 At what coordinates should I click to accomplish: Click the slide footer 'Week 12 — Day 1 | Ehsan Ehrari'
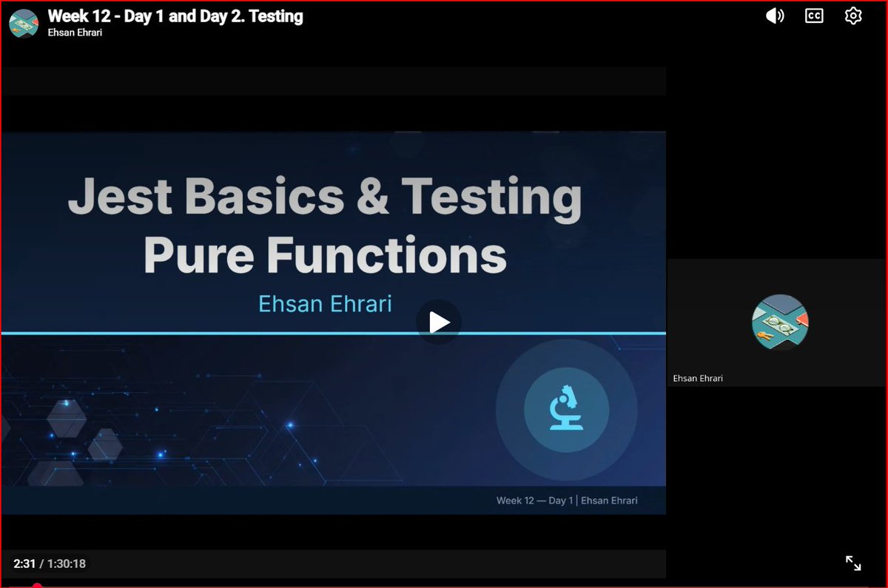[567, 501]
